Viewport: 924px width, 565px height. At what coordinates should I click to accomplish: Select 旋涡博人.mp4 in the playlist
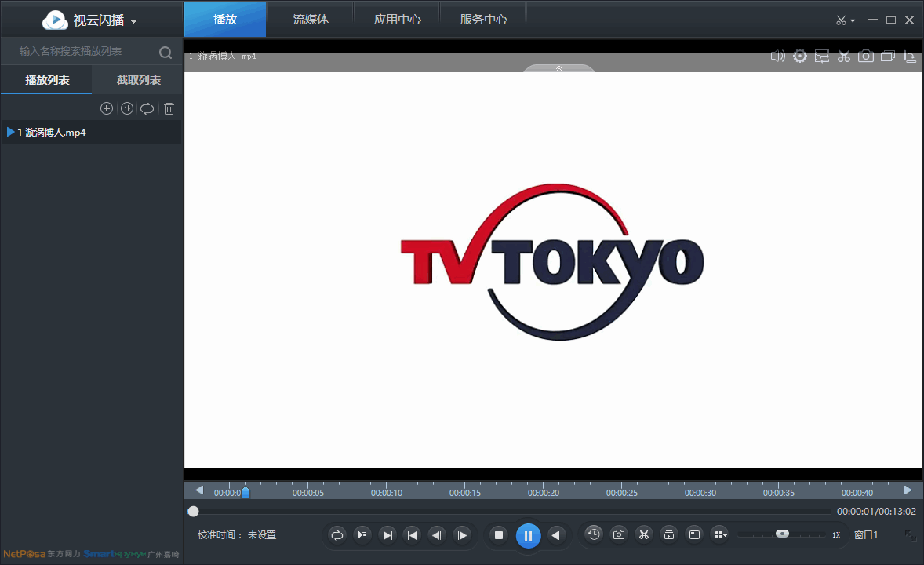92,132
